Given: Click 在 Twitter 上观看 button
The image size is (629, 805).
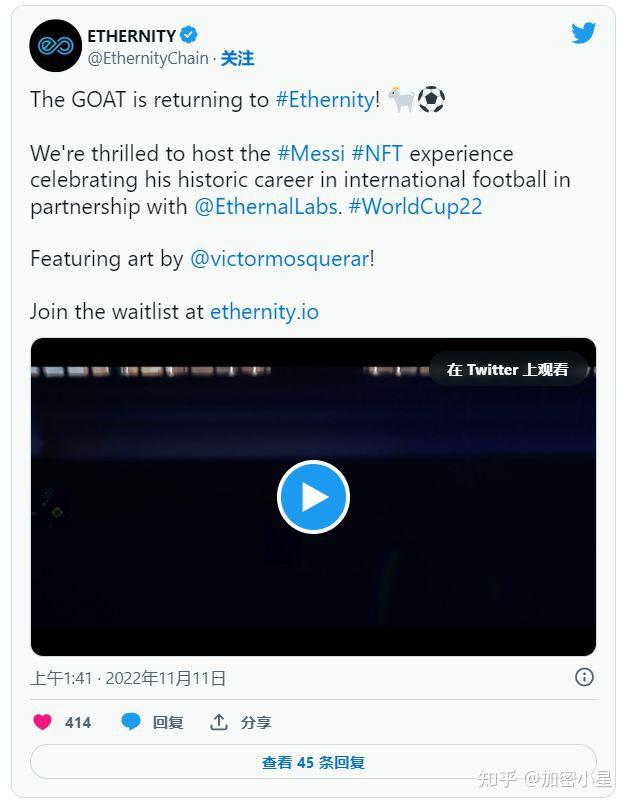Looking at the screenshot, I should pos(506,369).
